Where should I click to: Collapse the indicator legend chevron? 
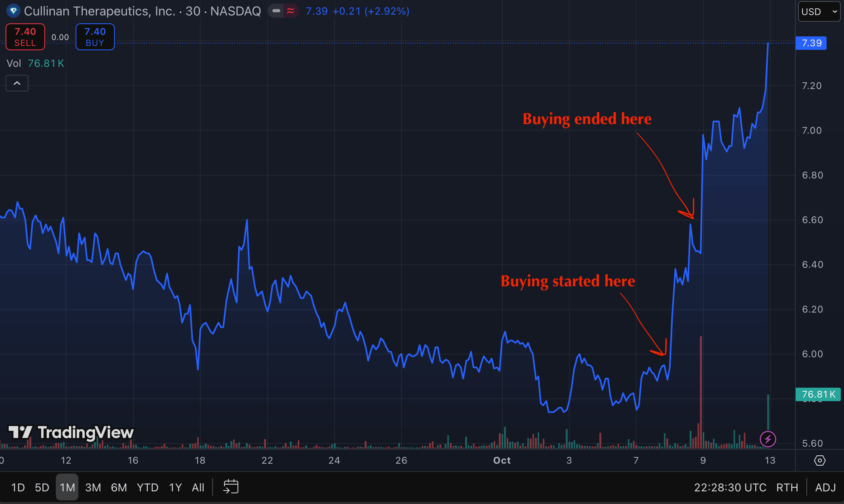pos(17,83)
